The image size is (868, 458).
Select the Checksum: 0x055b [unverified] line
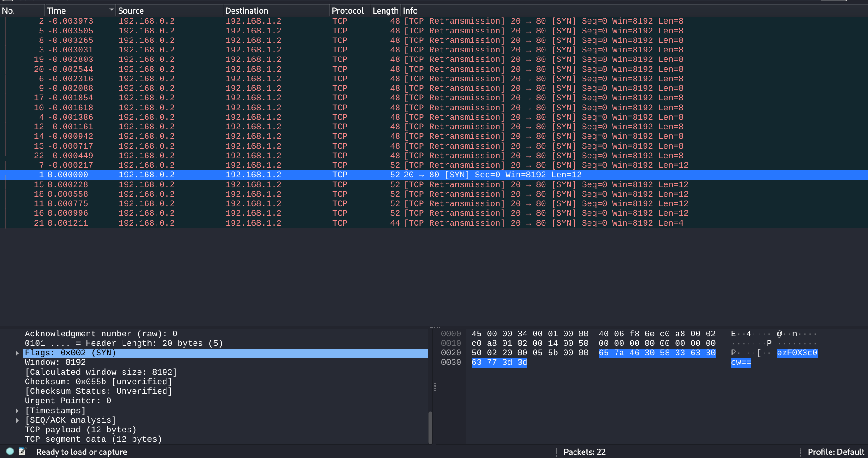click(98, 382)
